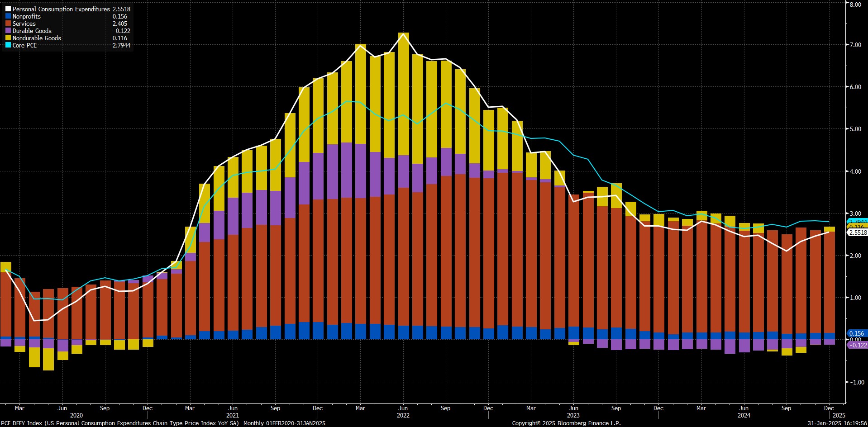Click the Nonprofits legend value 0.156
The width and height of the screenshot is (868, 427).
(x=120, y=16)
